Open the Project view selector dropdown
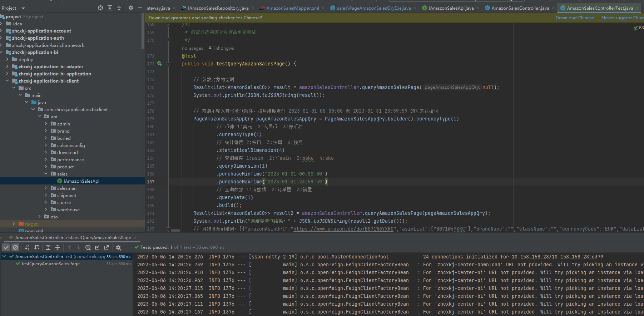This screenshot has width=644, height=316. point(23,8)
